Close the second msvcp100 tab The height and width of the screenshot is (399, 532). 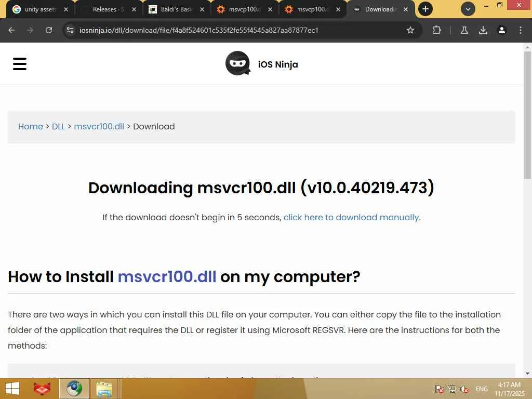(x=338, y=9)
